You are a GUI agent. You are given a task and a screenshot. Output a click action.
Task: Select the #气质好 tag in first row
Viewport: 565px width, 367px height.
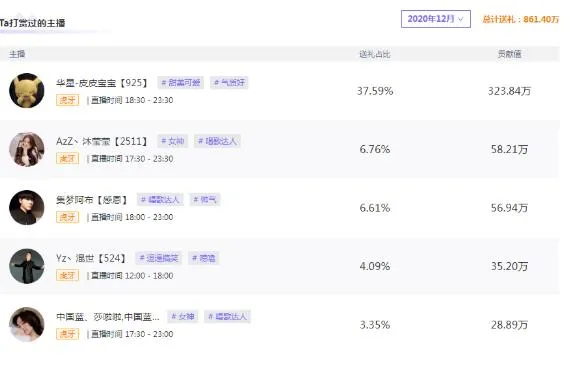(229, 83)
